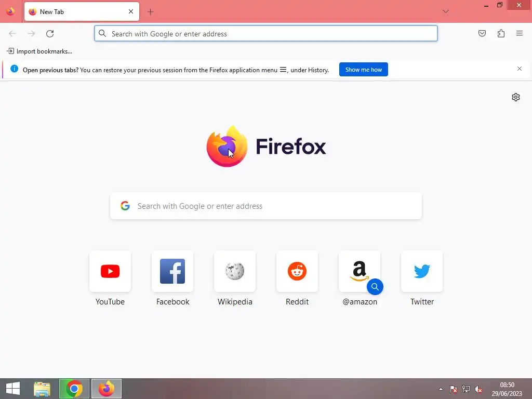Click the Action Center flag tray icon
The width and height of the screenshot is (532, 399).
tap(453, 389)
